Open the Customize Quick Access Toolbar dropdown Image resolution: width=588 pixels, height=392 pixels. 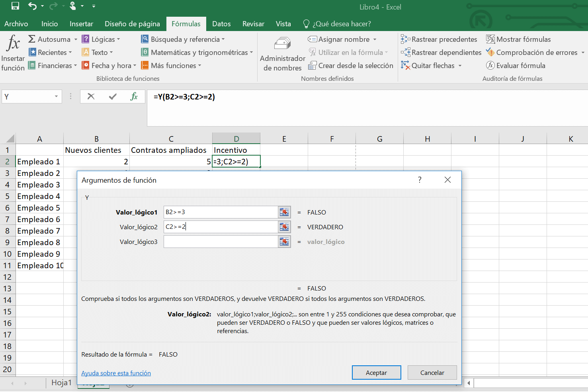coord(94,6)
